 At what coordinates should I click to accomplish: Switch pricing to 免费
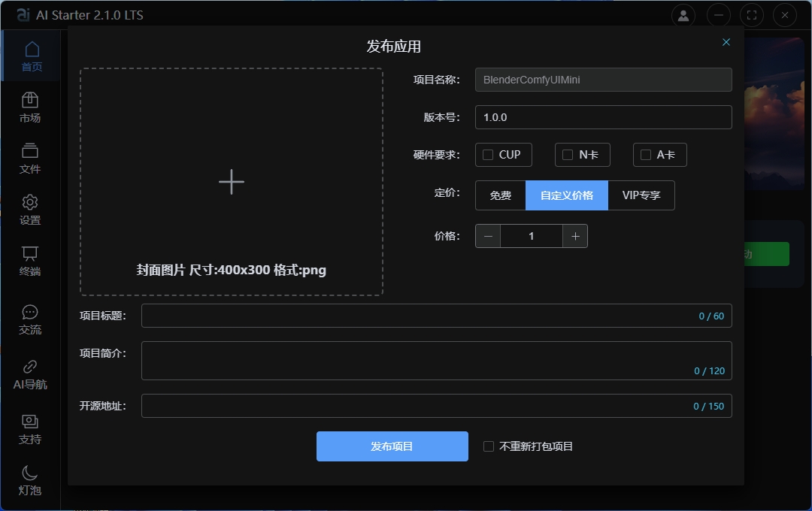[x=501, y=195]
